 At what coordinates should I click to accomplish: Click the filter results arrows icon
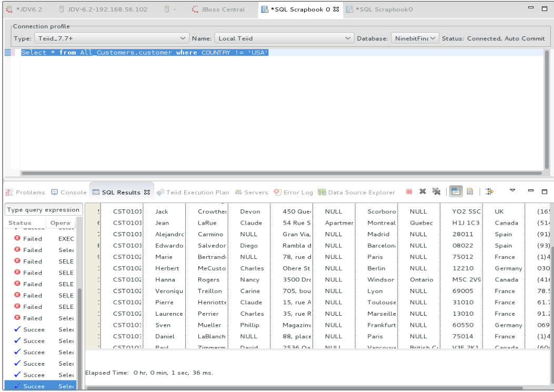click(x=490, y=192)
